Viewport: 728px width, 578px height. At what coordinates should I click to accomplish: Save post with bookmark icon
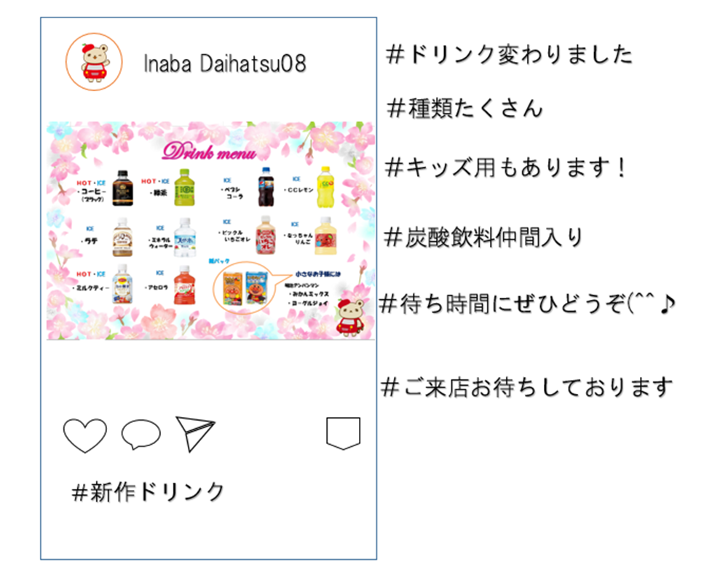pos(343,433)
